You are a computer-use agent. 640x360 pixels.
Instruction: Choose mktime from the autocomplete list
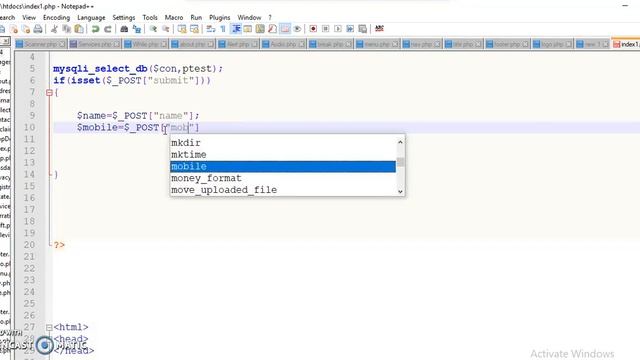283,155
